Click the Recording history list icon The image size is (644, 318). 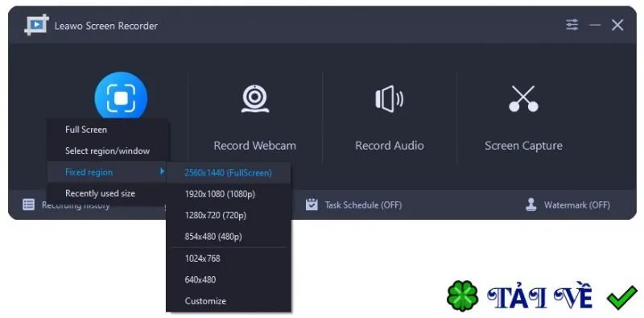[28, 204]
